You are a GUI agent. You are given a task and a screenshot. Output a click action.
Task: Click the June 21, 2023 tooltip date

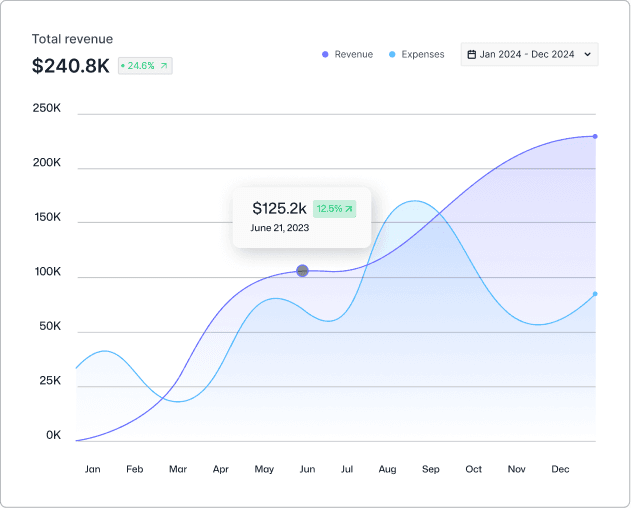pos(279,229)
